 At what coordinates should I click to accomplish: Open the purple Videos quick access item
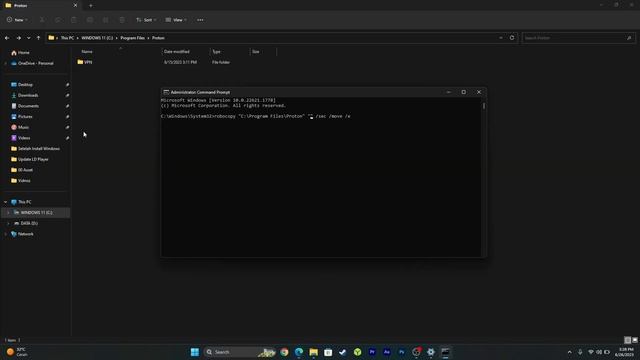(x=24, y=138)
